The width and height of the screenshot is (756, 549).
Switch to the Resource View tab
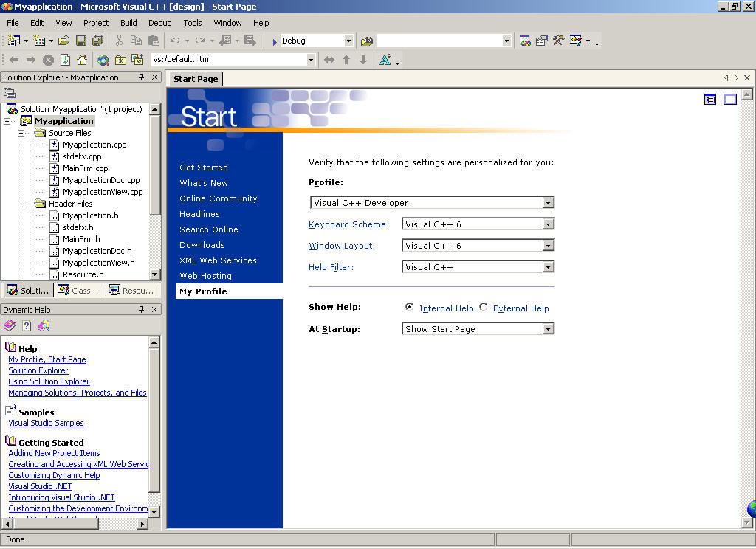(x=131, y=291)
